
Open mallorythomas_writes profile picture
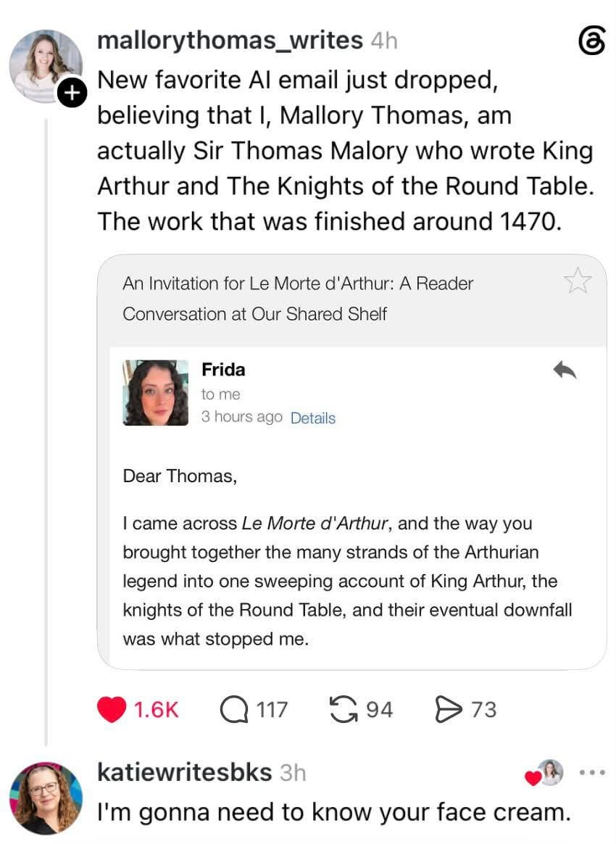coord(46,66)
